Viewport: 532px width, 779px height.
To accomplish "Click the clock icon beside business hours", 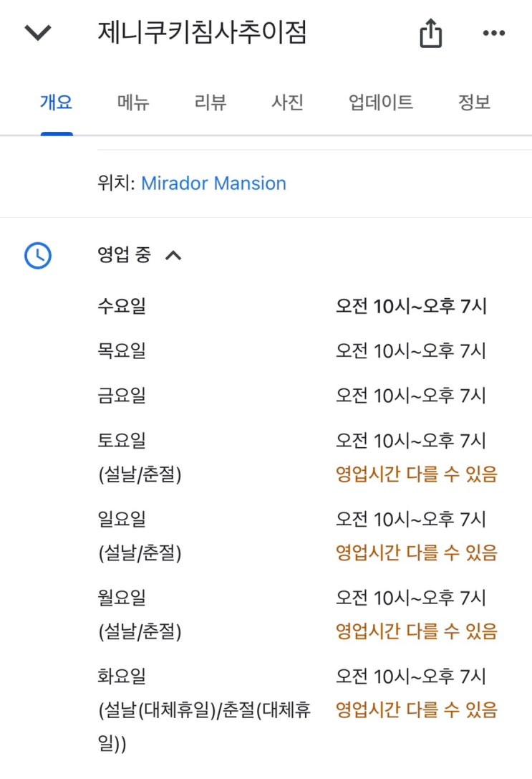I will point(38,255).
